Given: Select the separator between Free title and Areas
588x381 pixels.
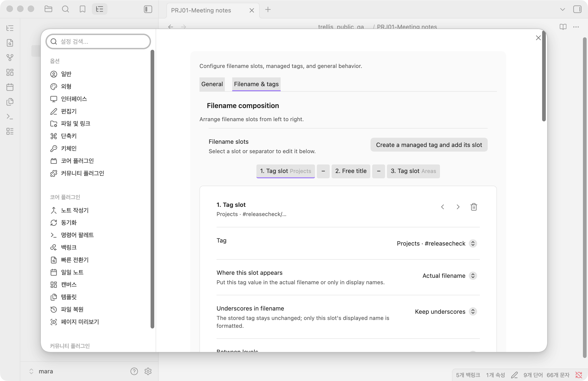Looking at the screenshot, I should pos(378,171).
